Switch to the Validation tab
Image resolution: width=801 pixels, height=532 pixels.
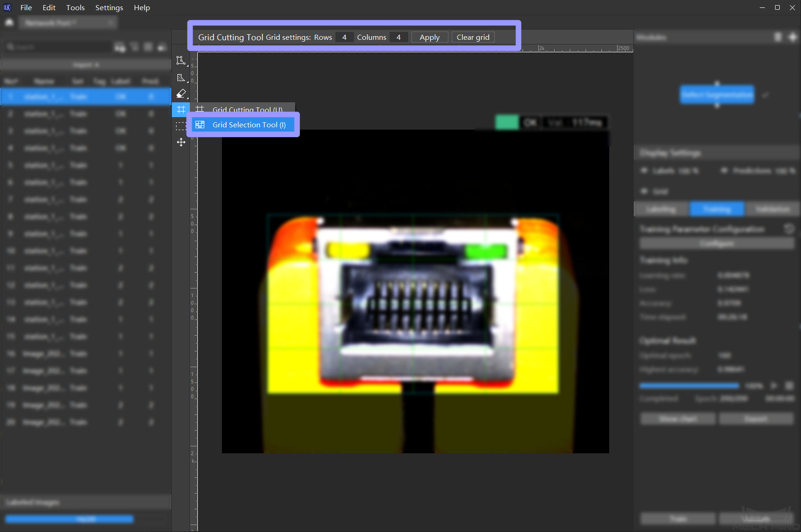click(772, 209)
